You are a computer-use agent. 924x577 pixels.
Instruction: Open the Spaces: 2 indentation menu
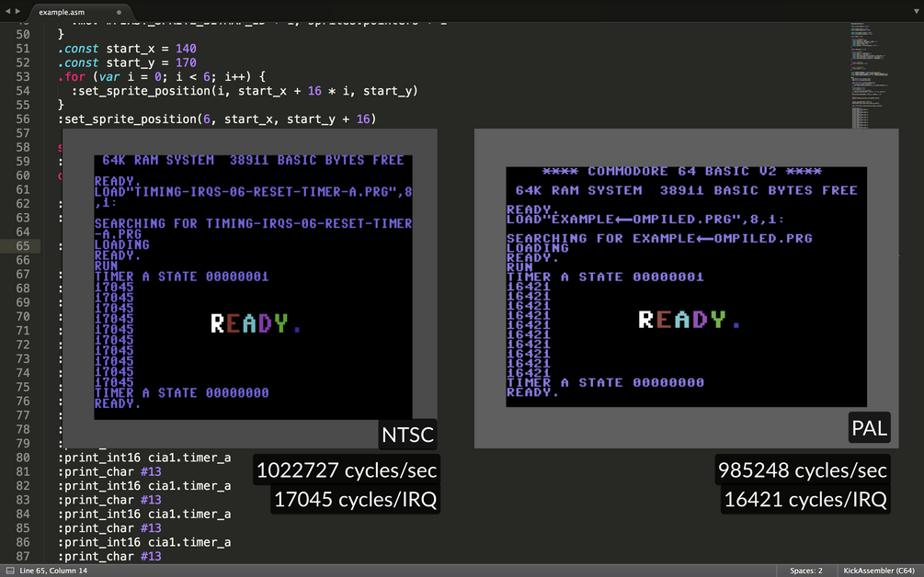coord(805,571)
